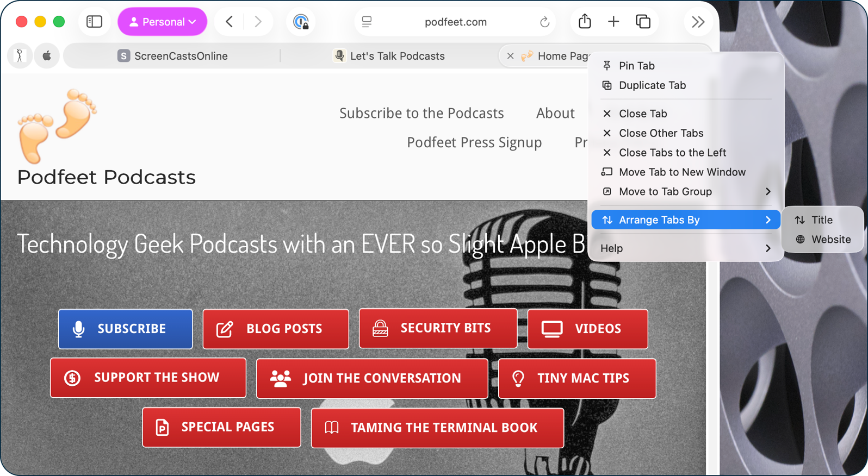The width and height of the screenshot is (868, 476).
Task: Click the BLOG POSTS button
Action: [276, 329]
